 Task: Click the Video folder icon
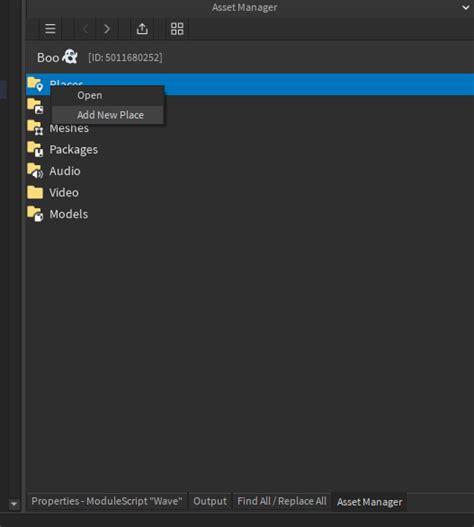pos(35,193)
